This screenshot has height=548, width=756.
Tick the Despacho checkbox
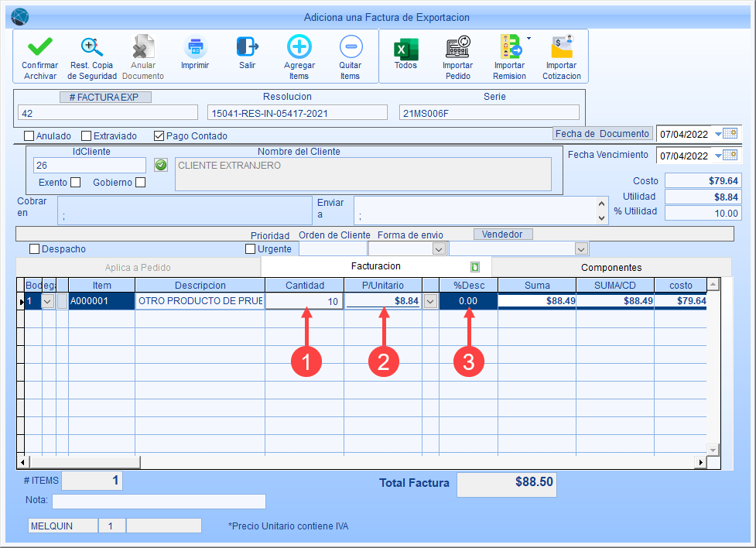tap(34, 249)
